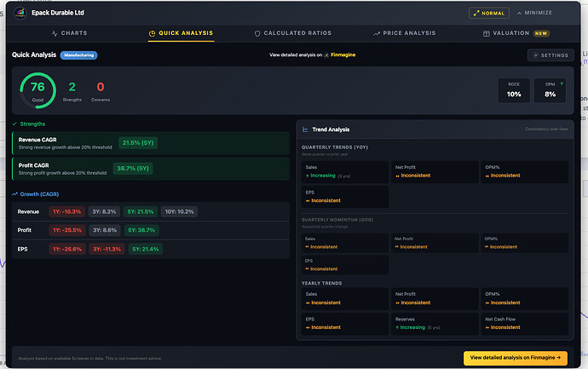Click the table icon beside Valuation
588x369 pixels.
[x=487, y=33]
